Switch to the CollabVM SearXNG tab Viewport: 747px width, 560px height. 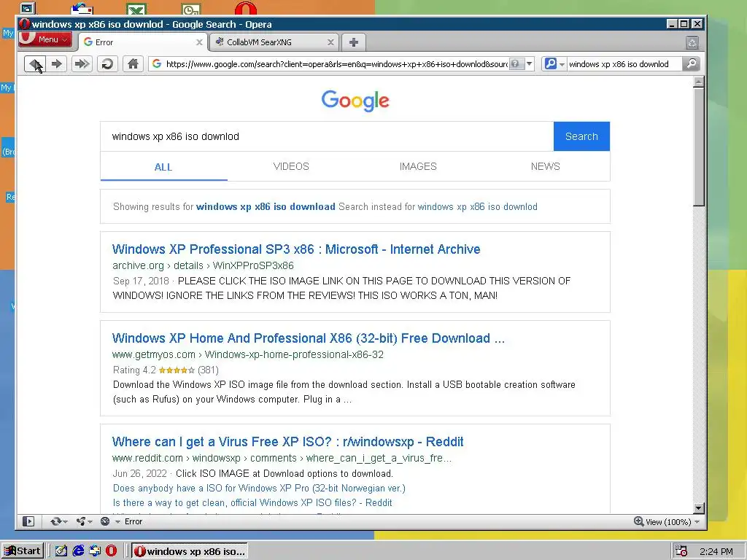[x=274, y=42]
